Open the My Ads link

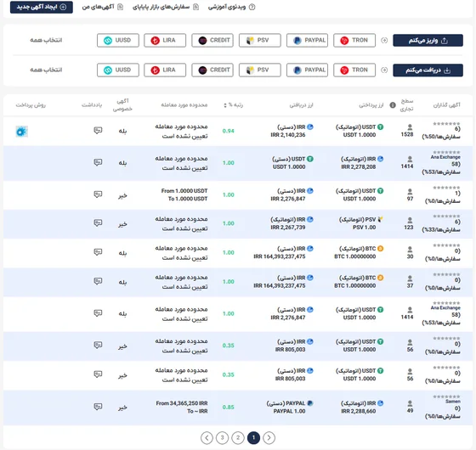click(103, 7)
